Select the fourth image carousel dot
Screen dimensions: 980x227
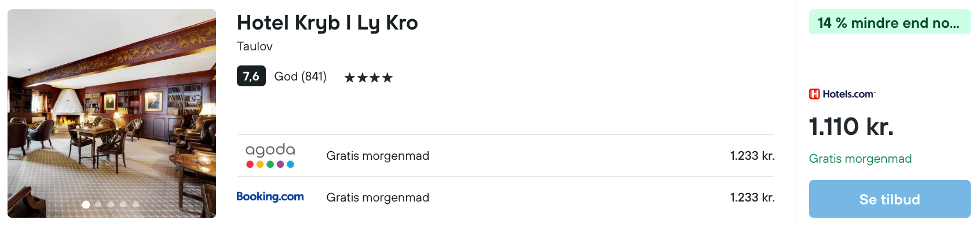coord(123,204)
